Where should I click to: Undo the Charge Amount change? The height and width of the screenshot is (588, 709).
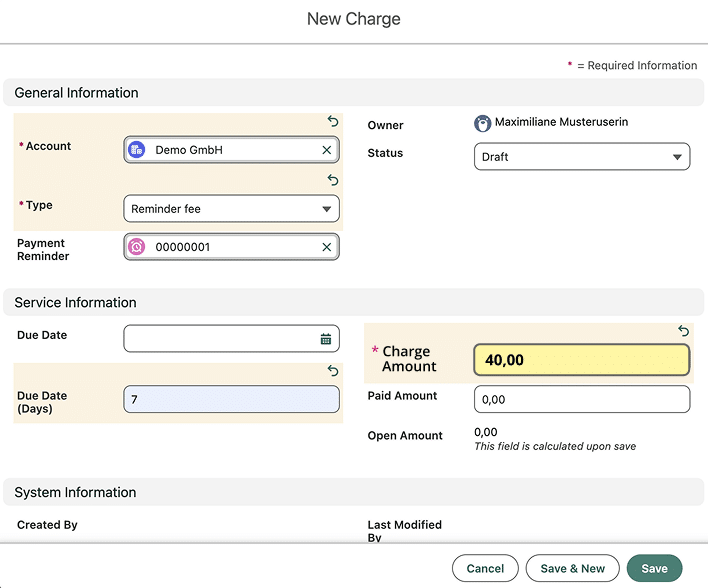pos(683,331)
